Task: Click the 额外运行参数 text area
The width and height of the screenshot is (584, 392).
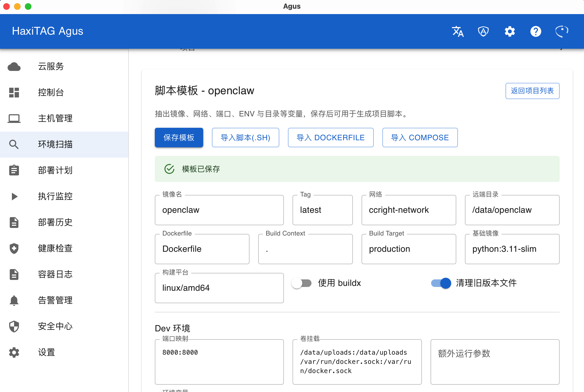Action: (x=495, y=362)
